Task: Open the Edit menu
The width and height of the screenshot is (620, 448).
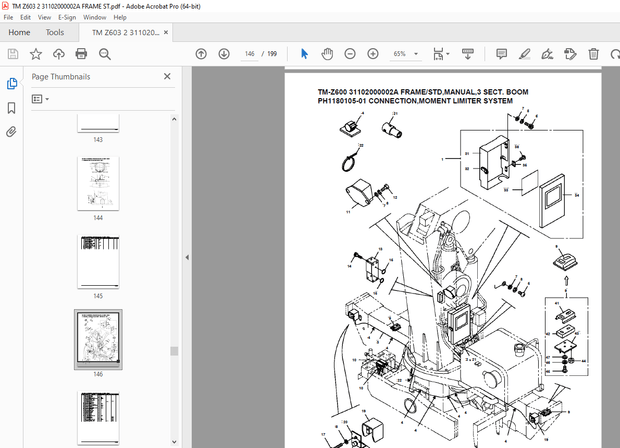Action: (x=25, y=17)
